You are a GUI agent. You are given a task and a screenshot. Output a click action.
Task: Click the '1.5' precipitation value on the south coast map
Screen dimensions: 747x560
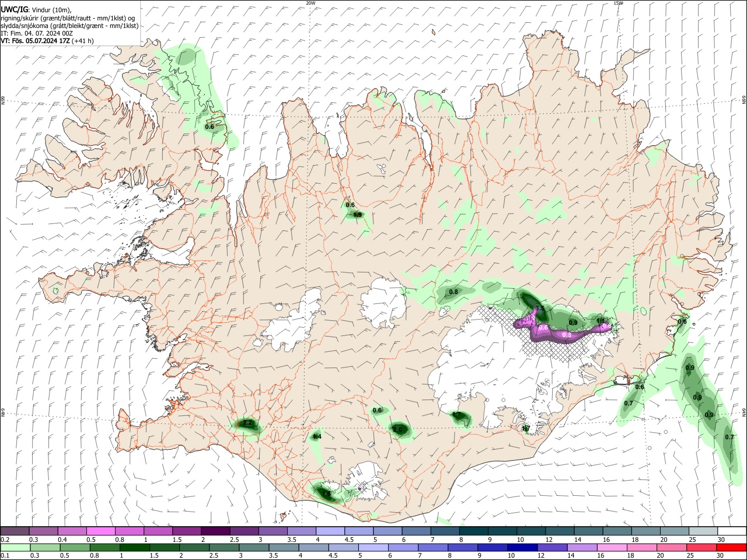point(326,494)
